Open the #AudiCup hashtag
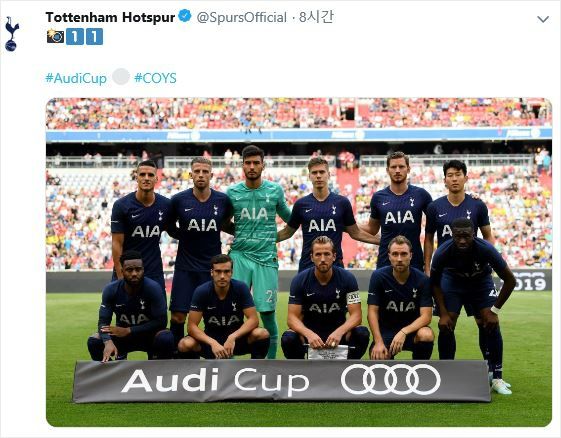This screenshot has width=561, height=438. pos(76,78)
